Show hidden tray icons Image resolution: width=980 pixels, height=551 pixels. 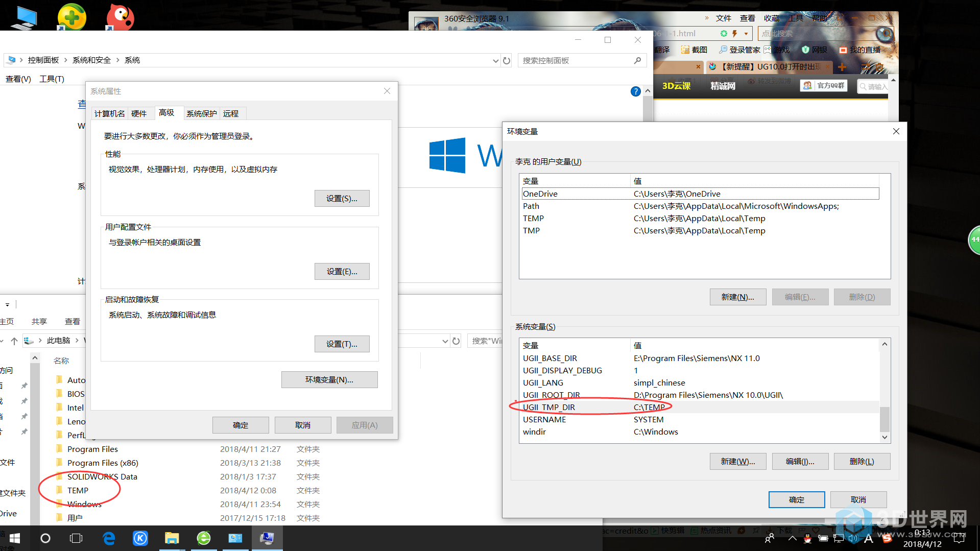[792, 538]
